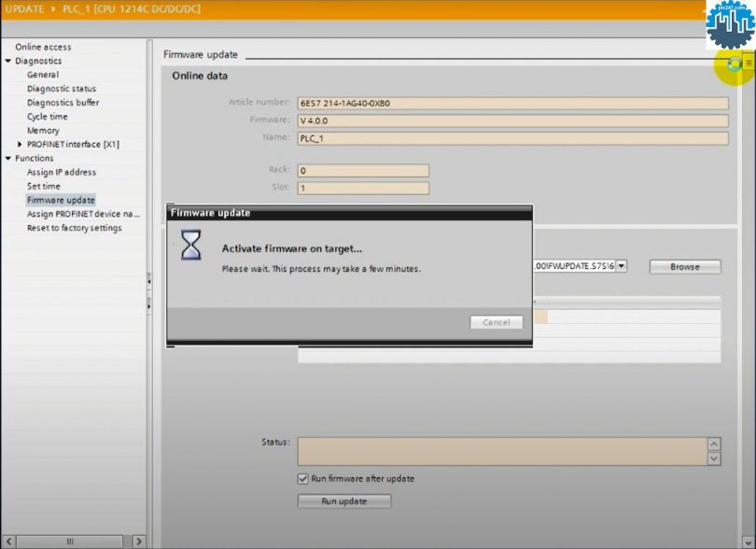756x549 pixels.
Task: Click the panel options icon at top right
Action: (x=749, y=63)
